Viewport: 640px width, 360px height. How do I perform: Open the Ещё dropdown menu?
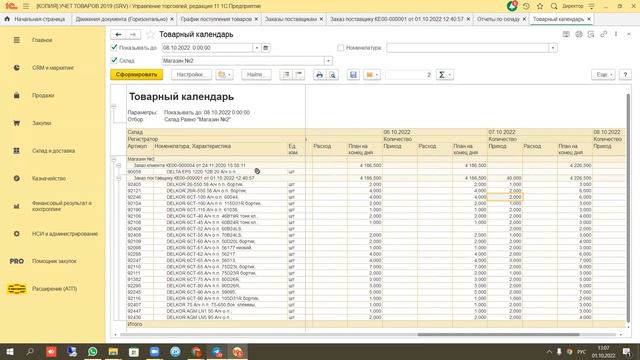603,75
